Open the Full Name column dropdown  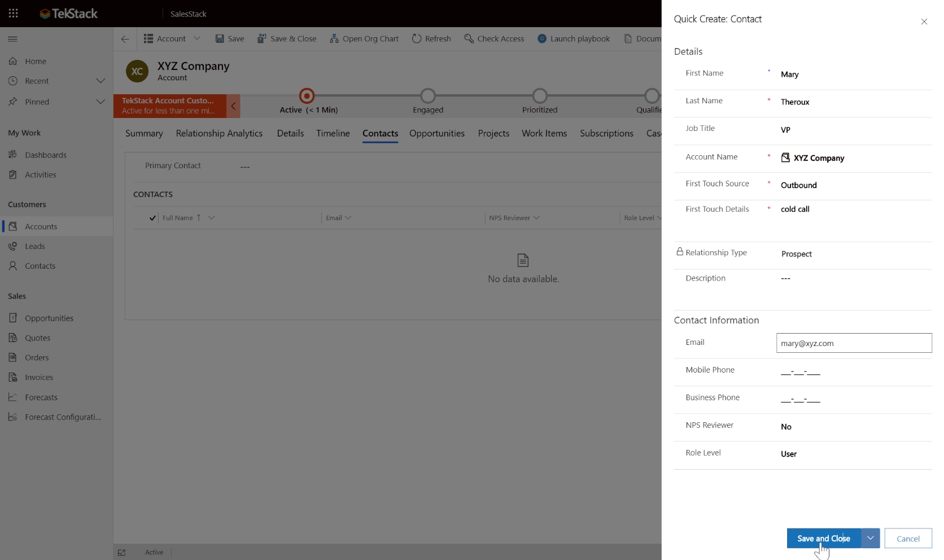211,218
